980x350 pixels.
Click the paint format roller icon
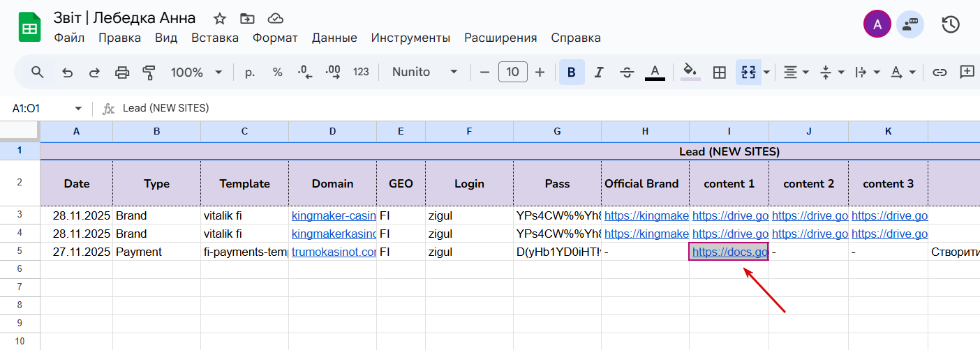tap(148, 72)
